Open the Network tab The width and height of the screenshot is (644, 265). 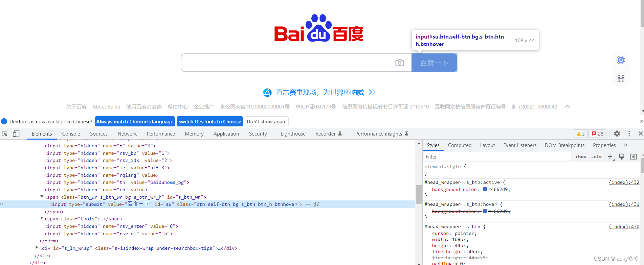pyautogui.click(x=127, y=134)
